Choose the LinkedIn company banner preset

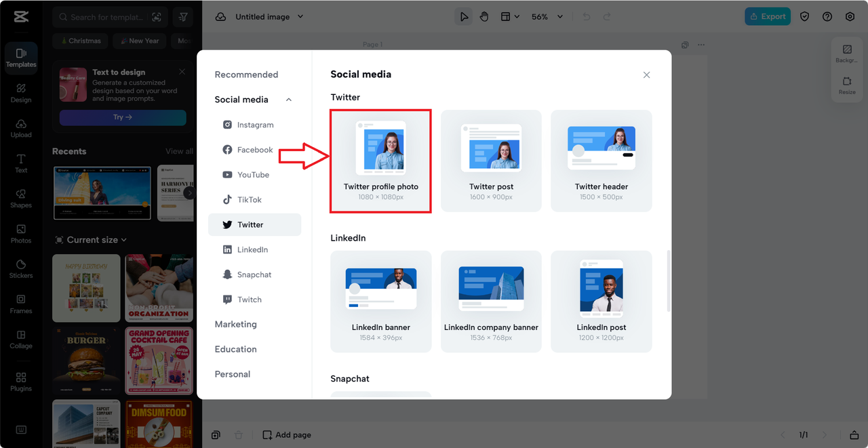(491, 302)
